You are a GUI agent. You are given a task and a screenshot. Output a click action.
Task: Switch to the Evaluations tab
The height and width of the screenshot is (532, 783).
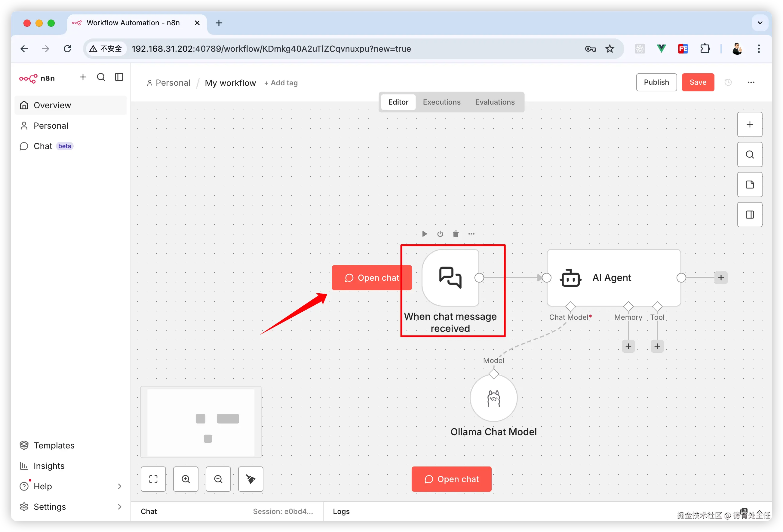[495, 102]
